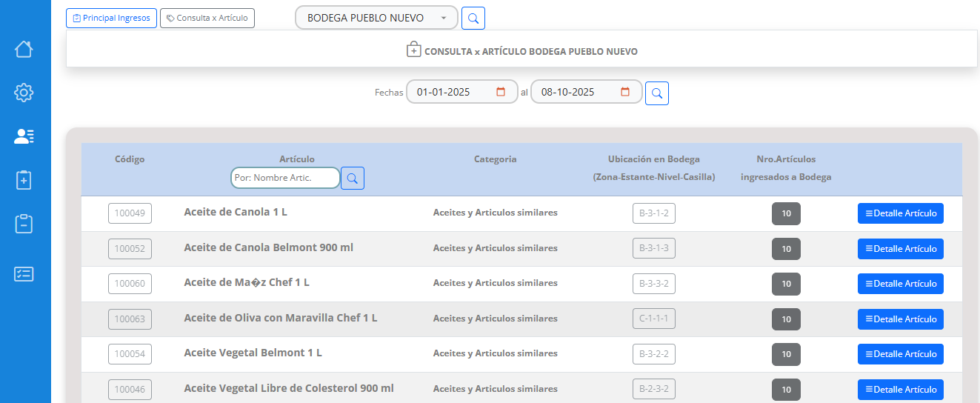This screenshot has width=980, height=403.
Task: Open calendar picker for start date 01-01-2025
Action: 501,92
